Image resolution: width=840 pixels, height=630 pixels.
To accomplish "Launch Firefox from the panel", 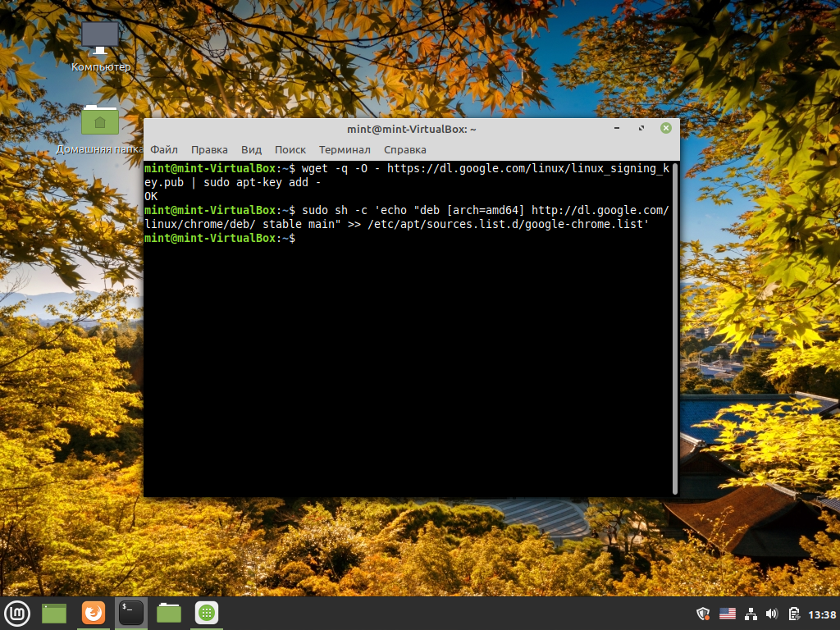I will click(x=94, y=614).
